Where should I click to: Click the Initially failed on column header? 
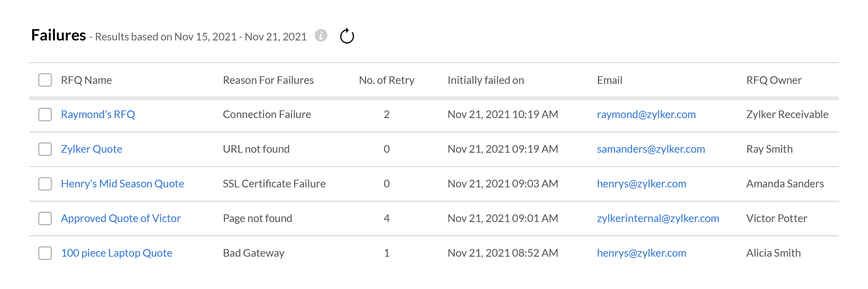485,80
